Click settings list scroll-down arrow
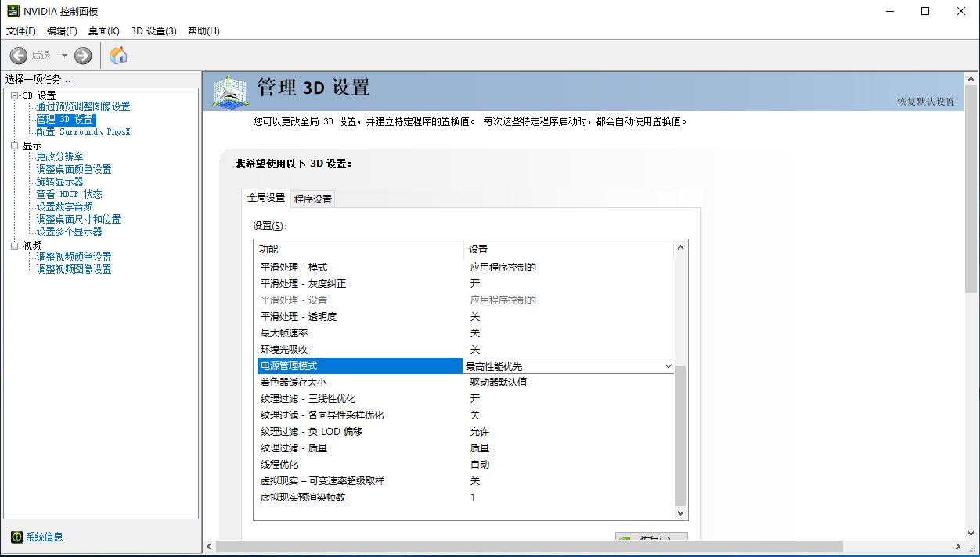980x557 pixels. [680, 513]
